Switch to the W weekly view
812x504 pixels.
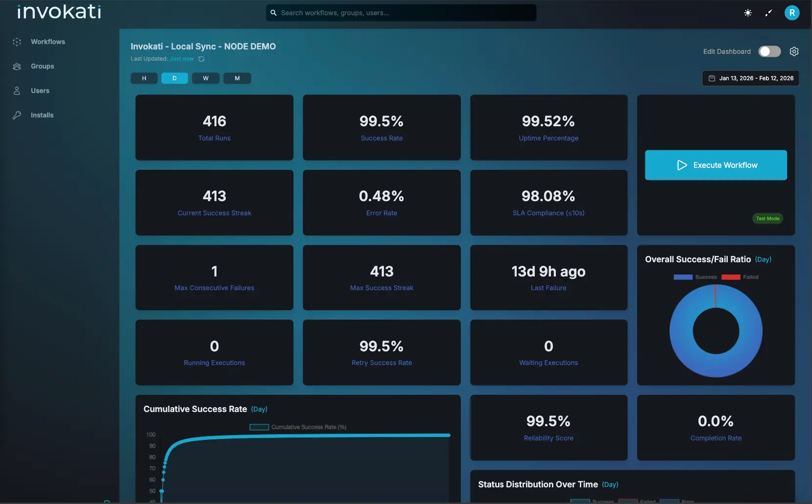pyautogui.click(x=206, y=78)
